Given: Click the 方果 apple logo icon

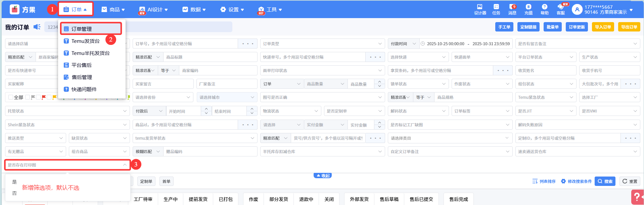Looking at the screenshot, I should click(14, 9).
